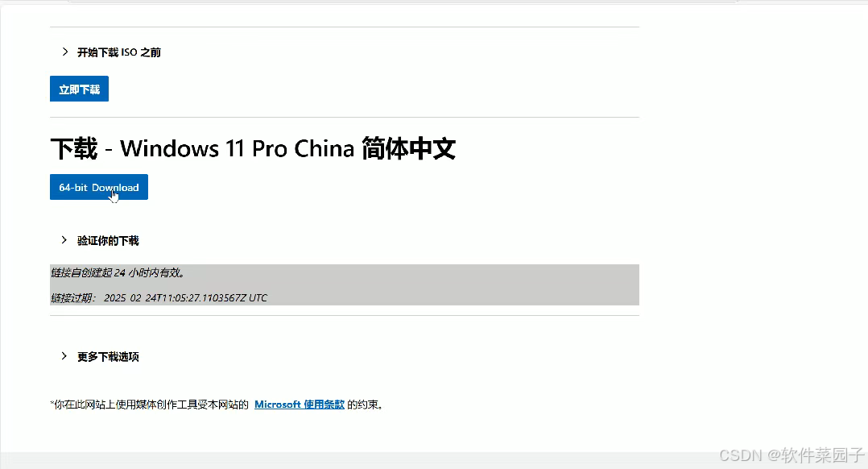Screen dimensions: 868x469
Task: Click Windows 11 Pro China in heading
Action: pos(237,148)
